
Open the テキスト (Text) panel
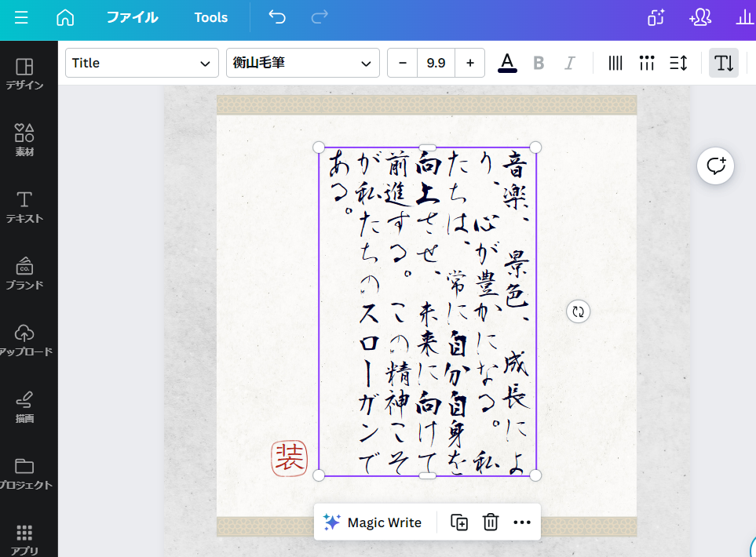[x=24, y=206]
